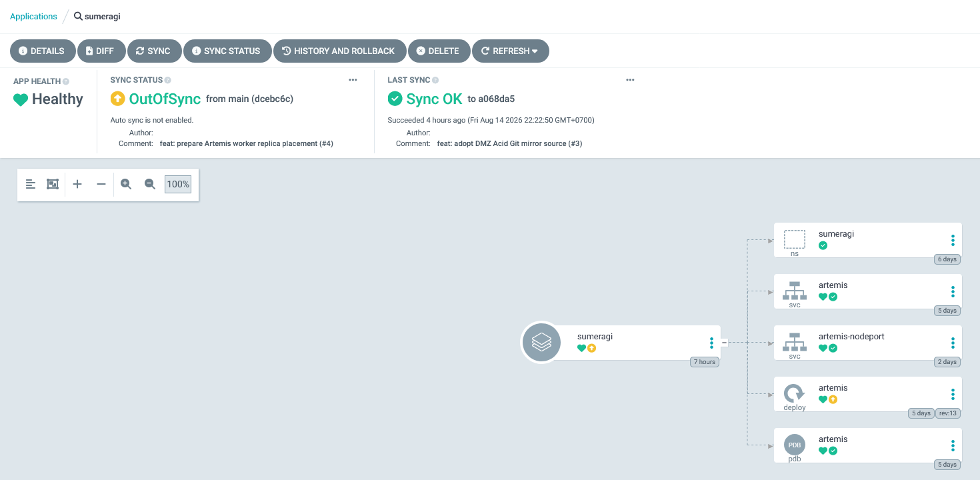Viewport: 980px width, 480px height.
Task: Select the artemis PDB node icon
Action: tap(794, 445)
